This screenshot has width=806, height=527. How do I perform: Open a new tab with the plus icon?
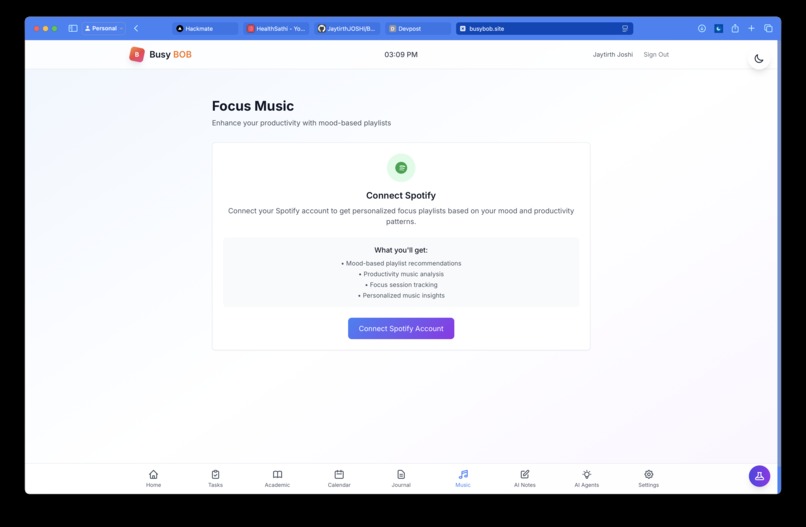(x=752, y=28)
